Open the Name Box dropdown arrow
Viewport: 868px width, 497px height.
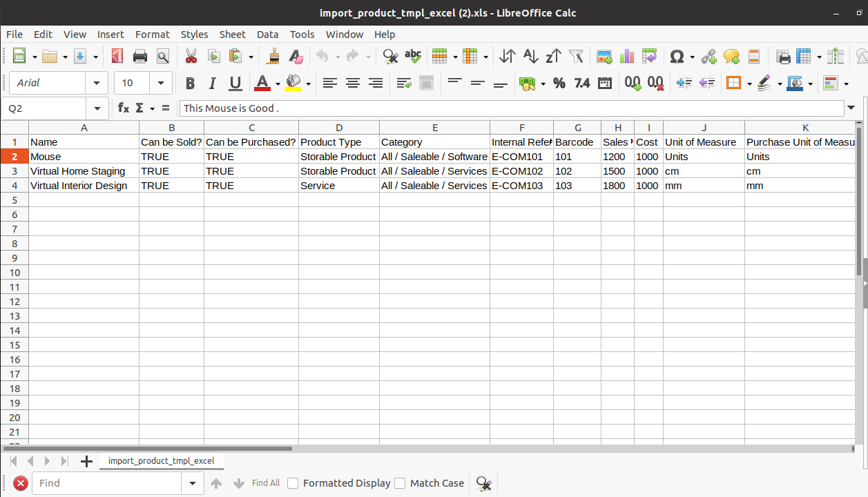tap(97, 108)
